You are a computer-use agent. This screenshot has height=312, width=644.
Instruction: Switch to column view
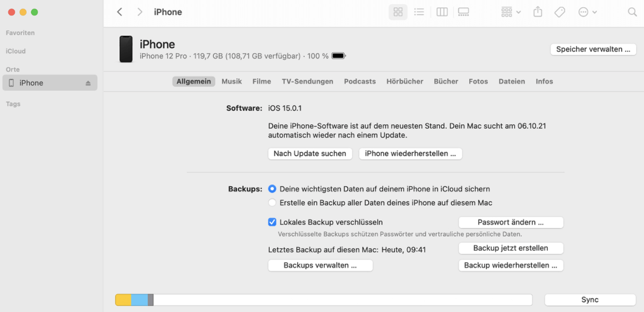442,12
